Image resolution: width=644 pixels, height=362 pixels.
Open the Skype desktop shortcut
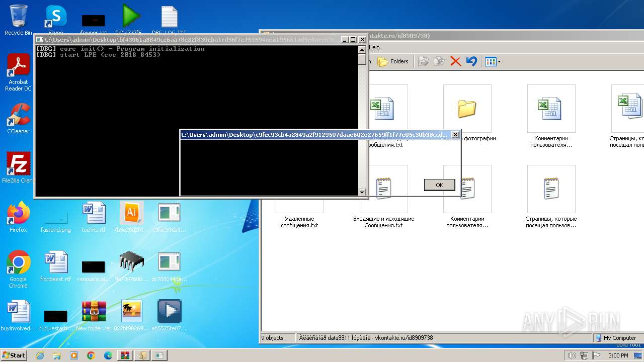tap(55, 20)
